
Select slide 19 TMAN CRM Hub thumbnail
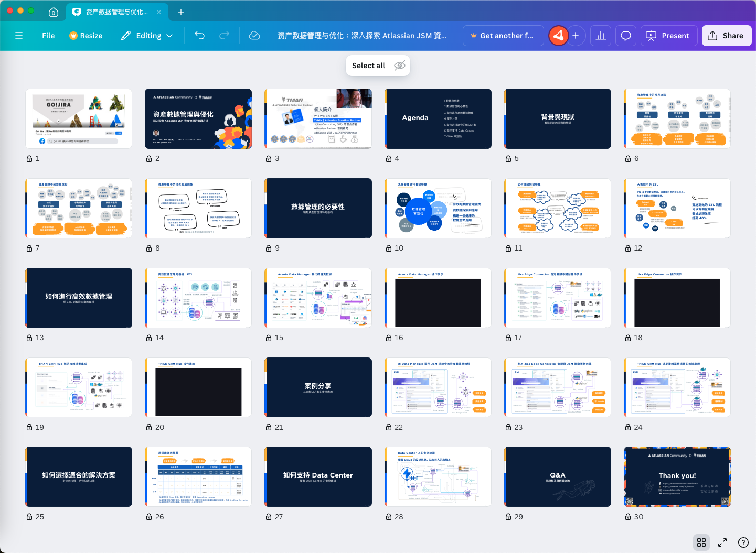pyautogui.click(x=79, y=387)
